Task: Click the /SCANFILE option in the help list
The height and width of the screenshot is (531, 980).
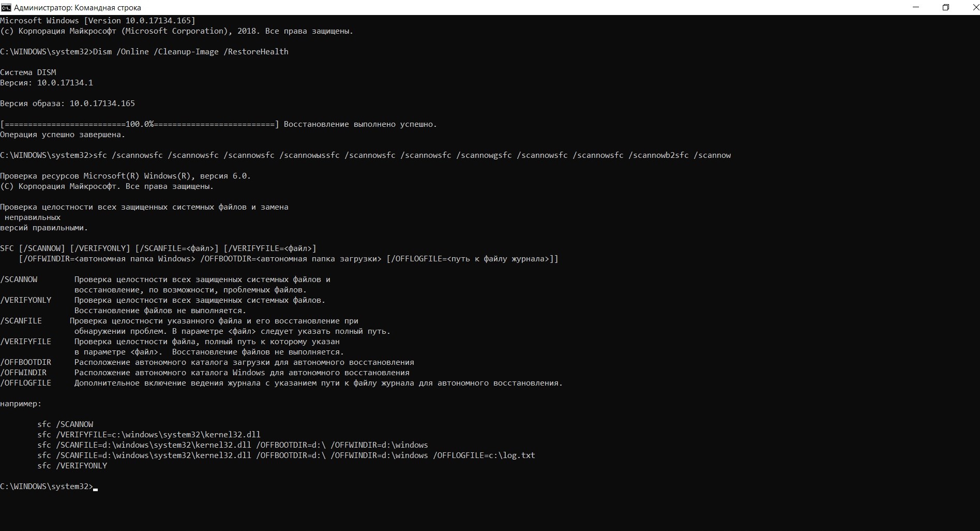Action: [x=21, y=321]
